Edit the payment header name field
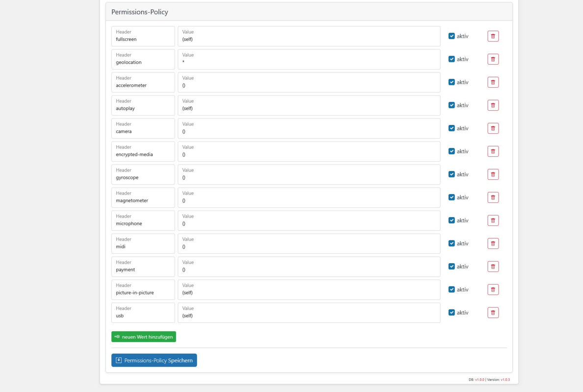583x392 pixels. click(x=143, y=267)
